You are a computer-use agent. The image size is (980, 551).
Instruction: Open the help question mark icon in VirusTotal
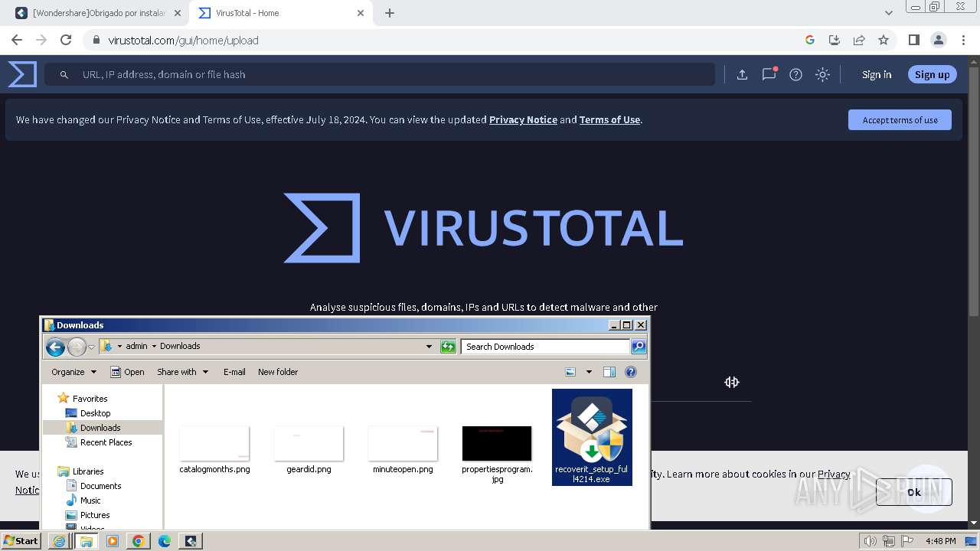click(795, 74)
